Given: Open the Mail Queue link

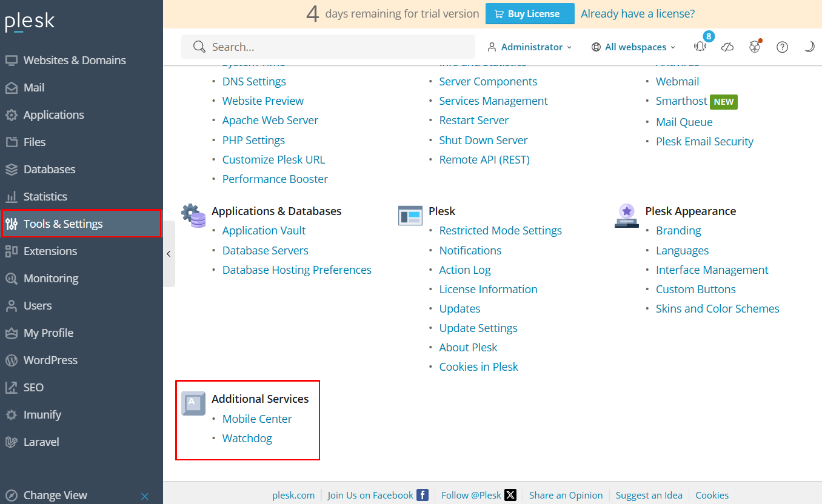Looking at the screenshot, I should click(684, 122).
